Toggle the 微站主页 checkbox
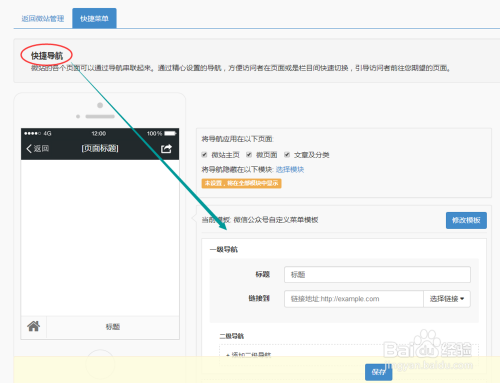Viewport: 500px width, 383px height. pos(204,154)
